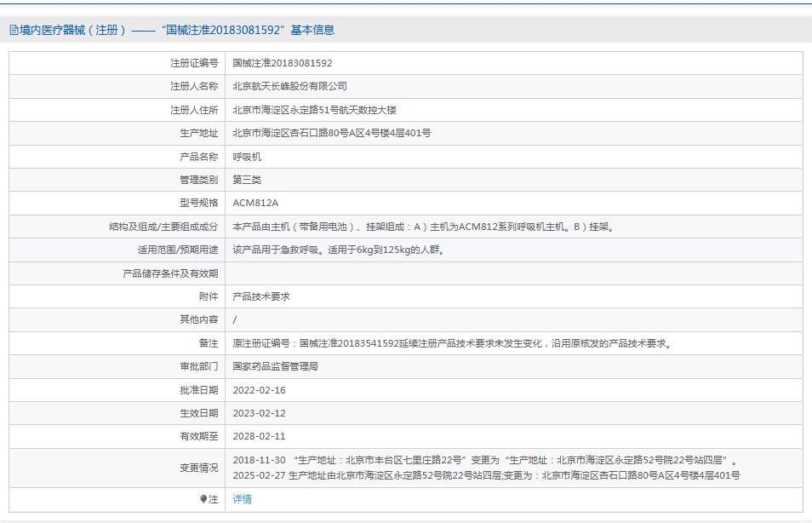The height and width of the screenshot is (523, 812).
Task: Click the remarks text with 原注册证编号
Action: click(453, 343)
